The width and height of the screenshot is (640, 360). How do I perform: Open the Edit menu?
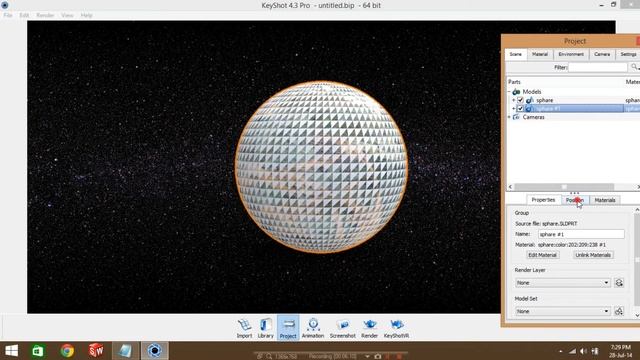click(24, 15)
